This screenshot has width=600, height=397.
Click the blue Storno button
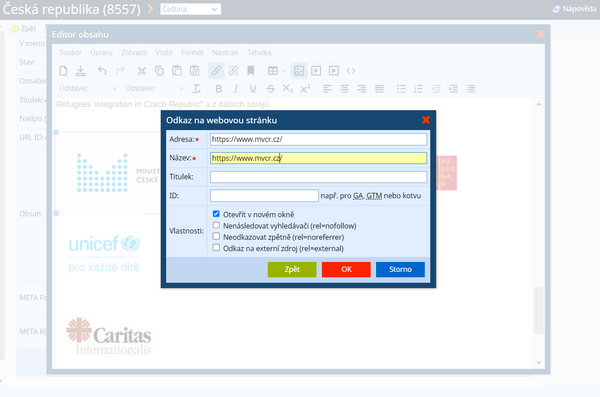pyautogui.click(x=400, y=269)
